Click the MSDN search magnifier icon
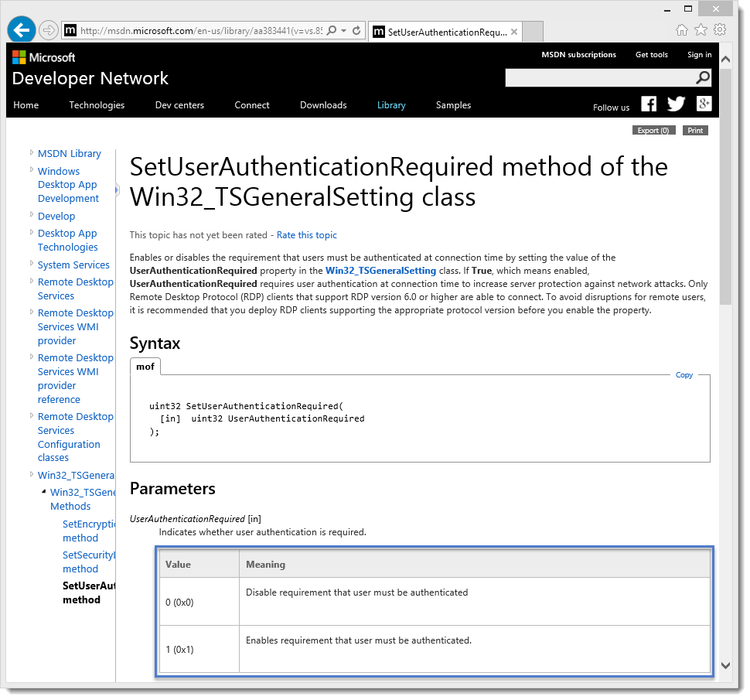The height and width of the screenshot is (700, 750). (703, 77)
